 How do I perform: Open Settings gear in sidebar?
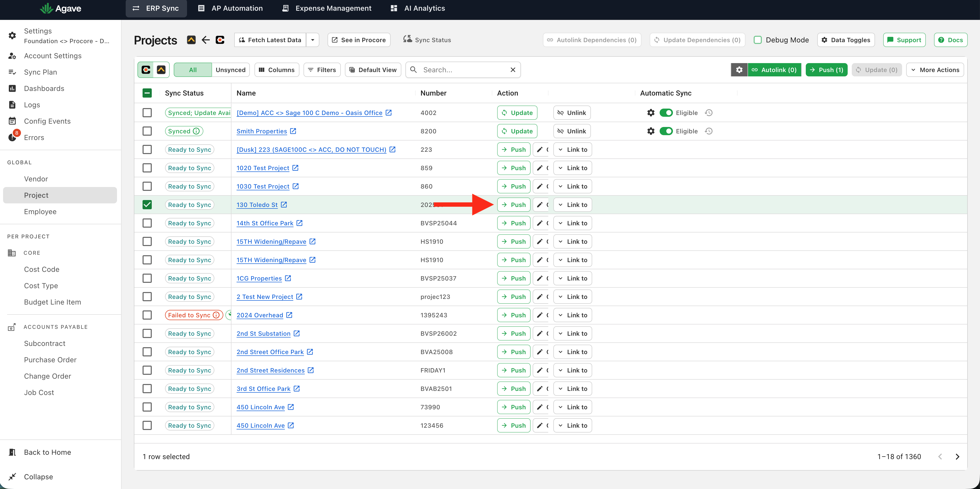pos(12,36)
